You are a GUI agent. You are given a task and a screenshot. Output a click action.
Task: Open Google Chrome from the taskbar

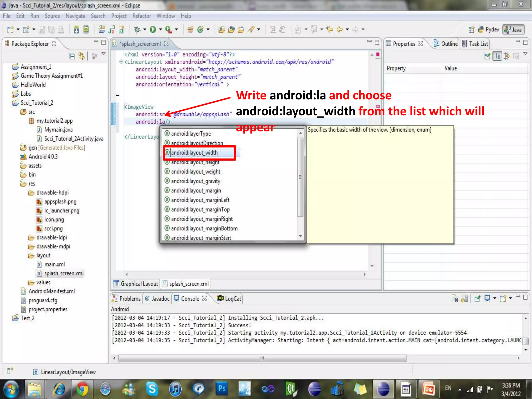click(x=82, y=389)
